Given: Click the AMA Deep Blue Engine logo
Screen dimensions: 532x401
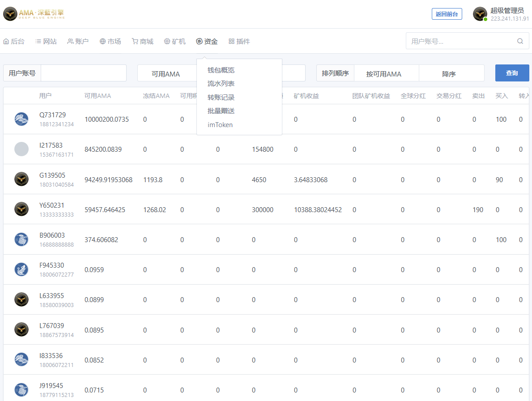Looking at the screenshot, I should pos(34,14).
